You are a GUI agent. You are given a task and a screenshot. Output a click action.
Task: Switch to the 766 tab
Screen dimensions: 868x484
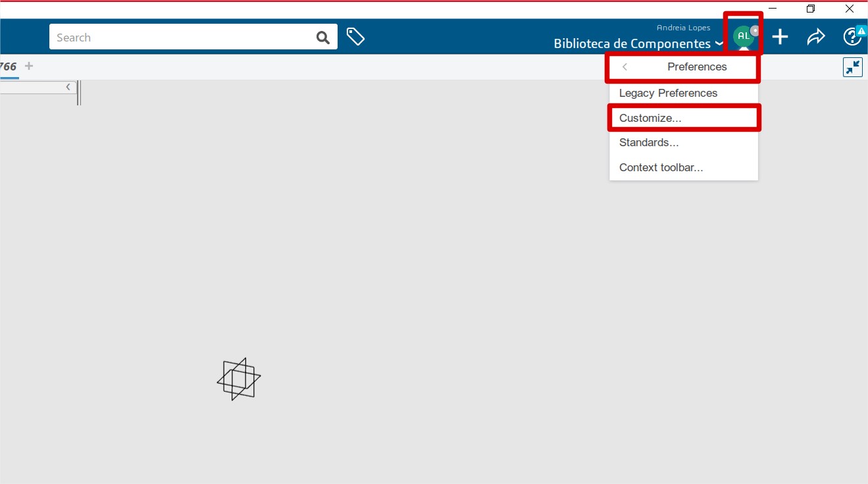(8, 67)
